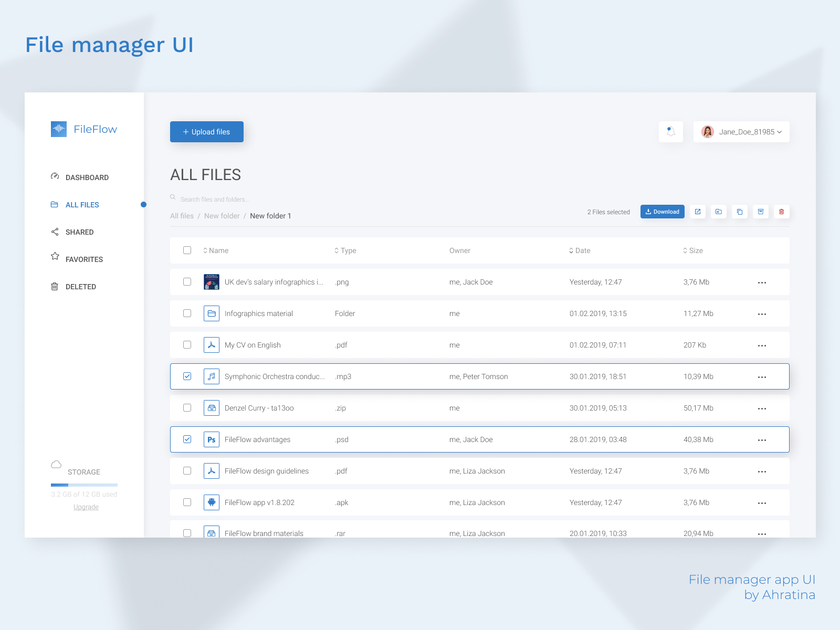Screen dimensions: 840x630
Task: Click the copy icon next to Download
Action: point(740,212)
